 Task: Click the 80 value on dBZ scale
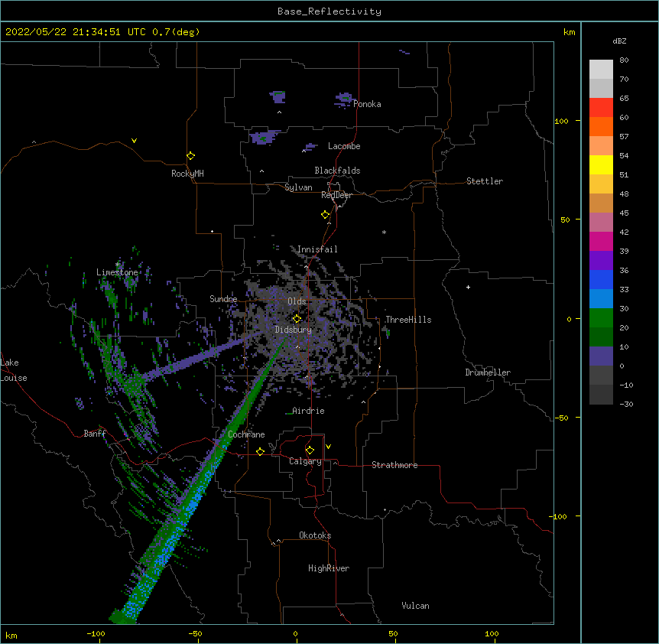click(624, 60)
